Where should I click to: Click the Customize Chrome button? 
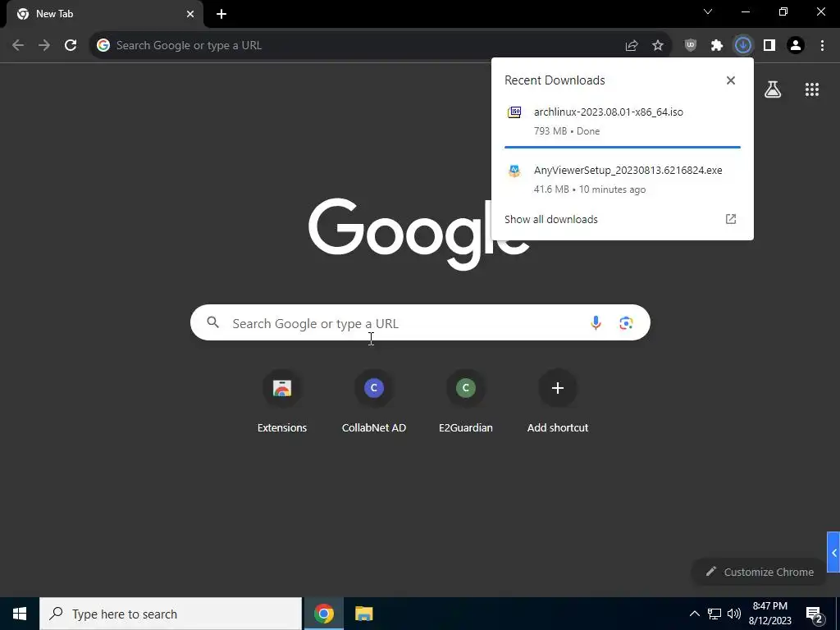click(x=760, y=572)
